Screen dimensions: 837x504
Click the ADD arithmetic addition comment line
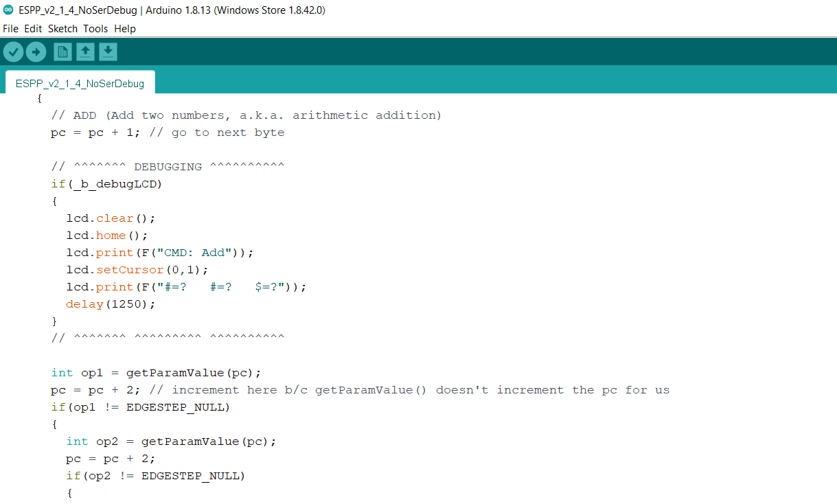tap(247, 115)
